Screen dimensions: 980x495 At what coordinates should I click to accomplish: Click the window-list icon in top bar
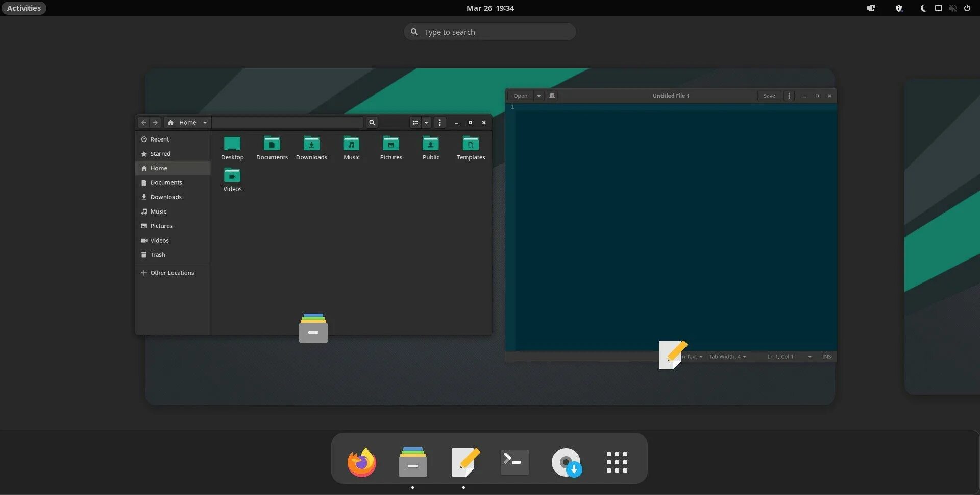pyautogui.click(x=871, y=8)
